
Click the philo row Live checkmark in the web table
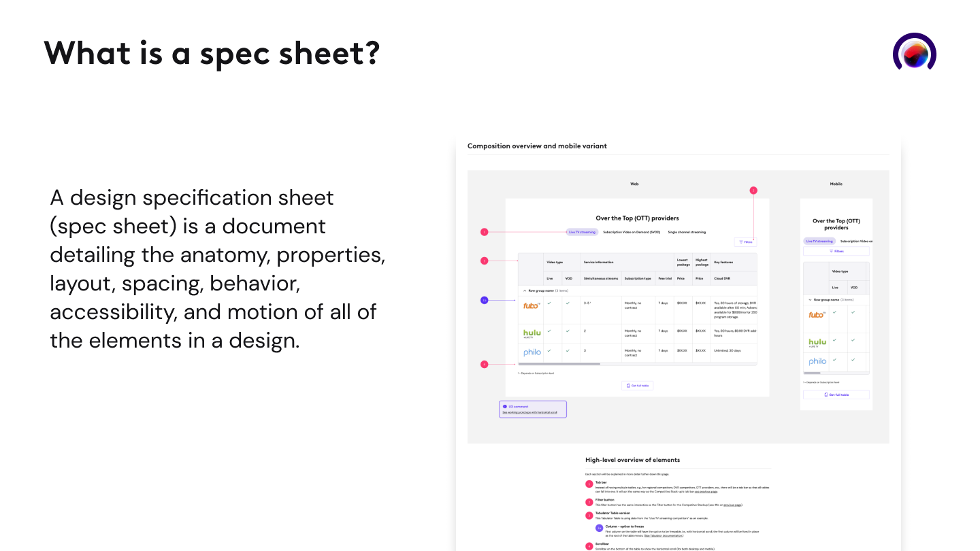coord(549,350)
